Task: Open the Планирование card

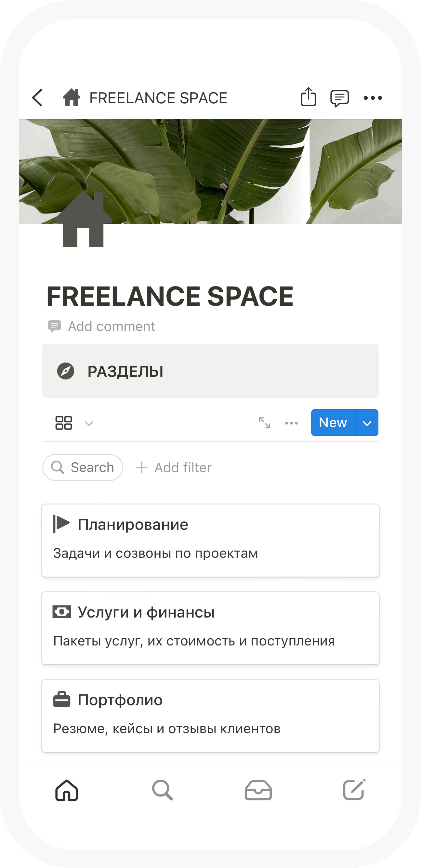Action: 210,540
